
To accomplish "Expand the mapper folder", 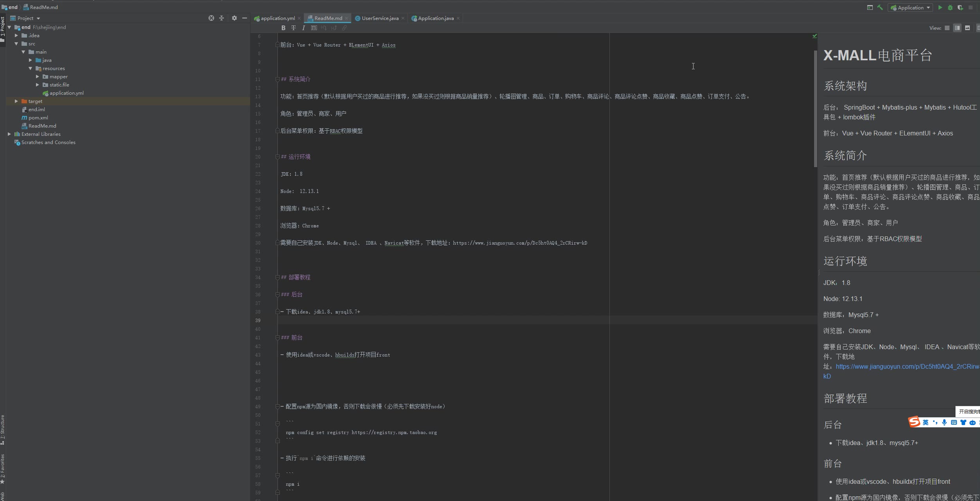I will [38, 76].
